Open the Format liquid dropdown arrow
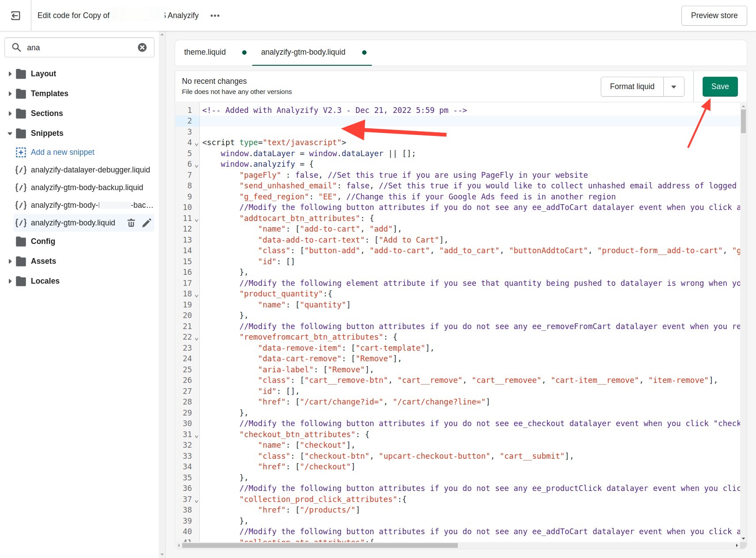 pyautogui.click(x=674, y=86)
